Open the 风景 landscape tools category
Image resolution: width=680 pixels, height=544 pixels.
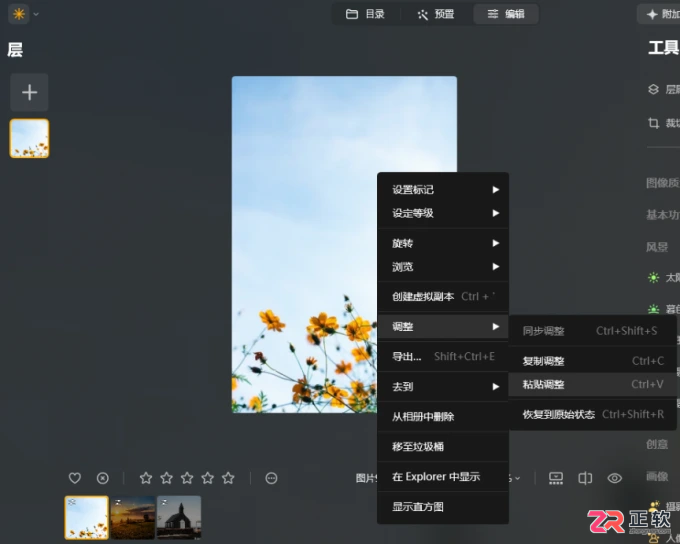pyautogui.click(x=657, y=247)
